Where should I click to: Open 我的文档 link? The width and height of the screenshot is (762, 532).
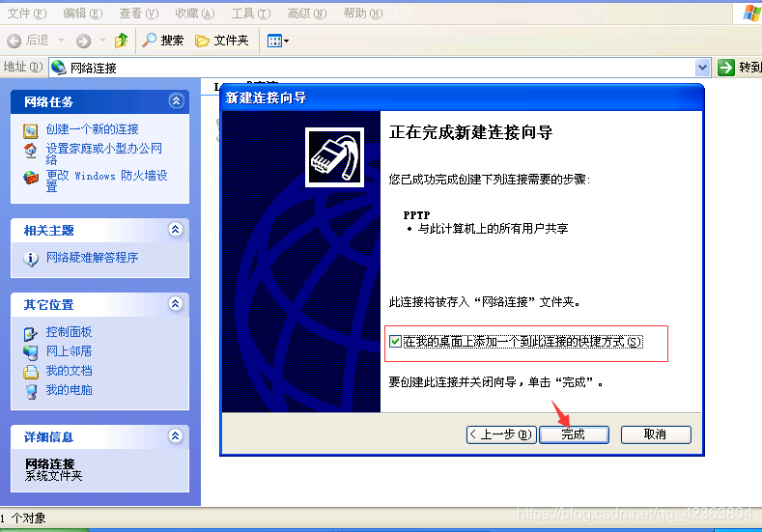coord(69,371)
